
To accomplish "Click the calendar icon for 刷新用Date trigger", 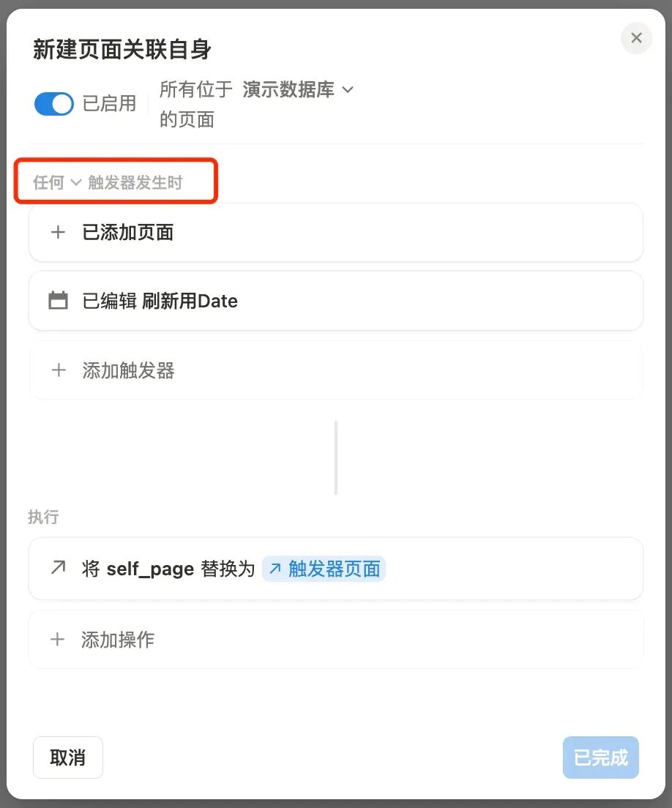I will pos(58,300).
